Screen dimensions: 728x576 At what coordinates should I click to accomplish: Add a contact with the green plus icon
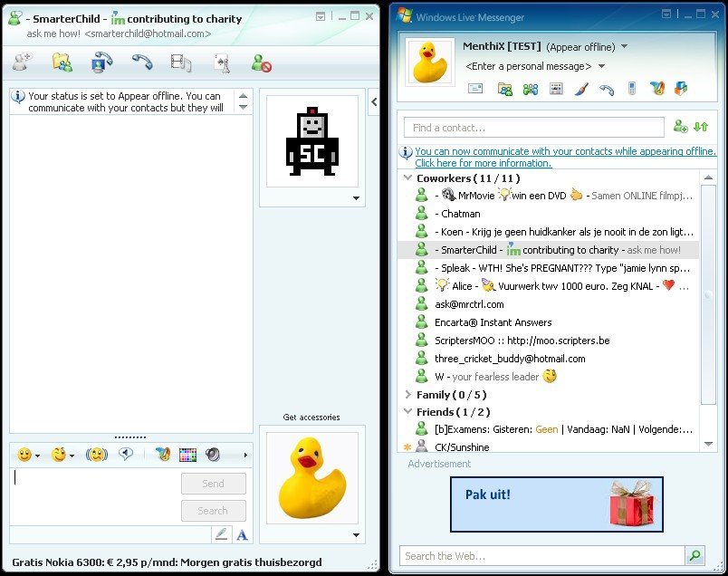click(x=681, y=126)
